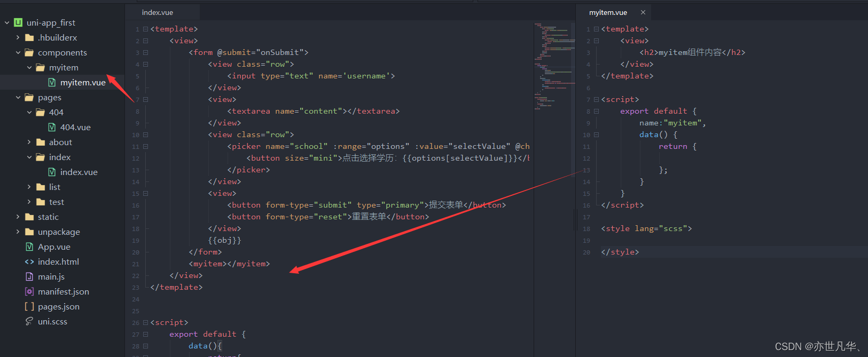Expand the list folder chevron

29,187
